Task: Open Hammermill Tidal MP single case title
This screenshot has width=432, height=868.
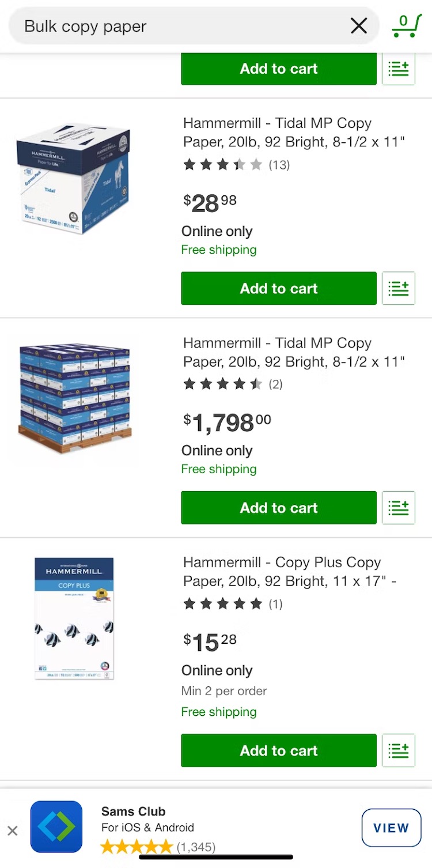Action: pyautogui.click(x=294, y=133)
